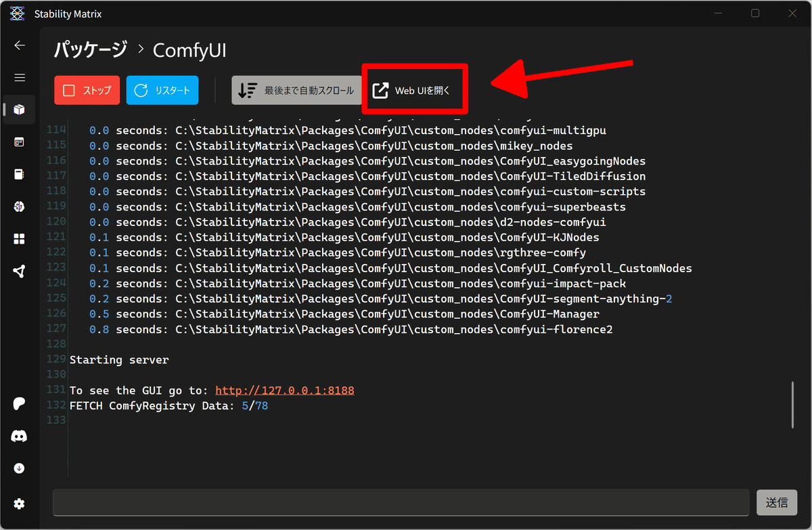This screenshot has width=812, height=530.
Task: Select the Inference icon in the sidebar
Action: click(x=19, y=142)
